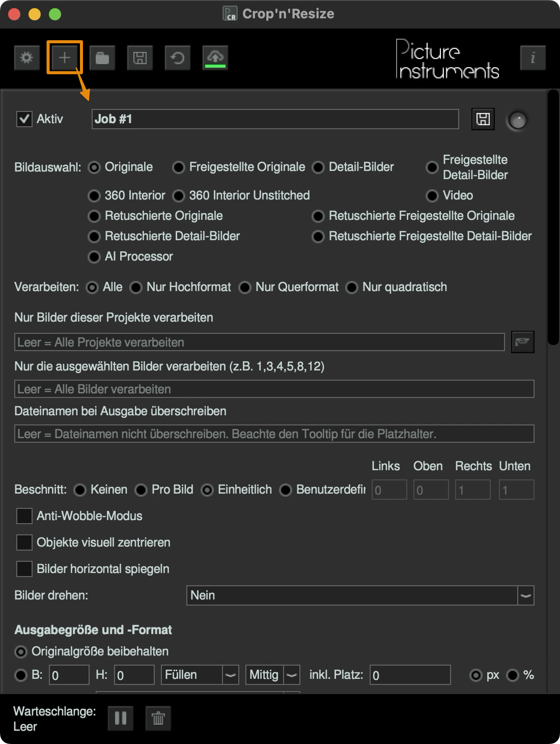The image size is (560, 744).
Task: Check Bilder horizontal spiegeln
Action: tap(24, 569)
